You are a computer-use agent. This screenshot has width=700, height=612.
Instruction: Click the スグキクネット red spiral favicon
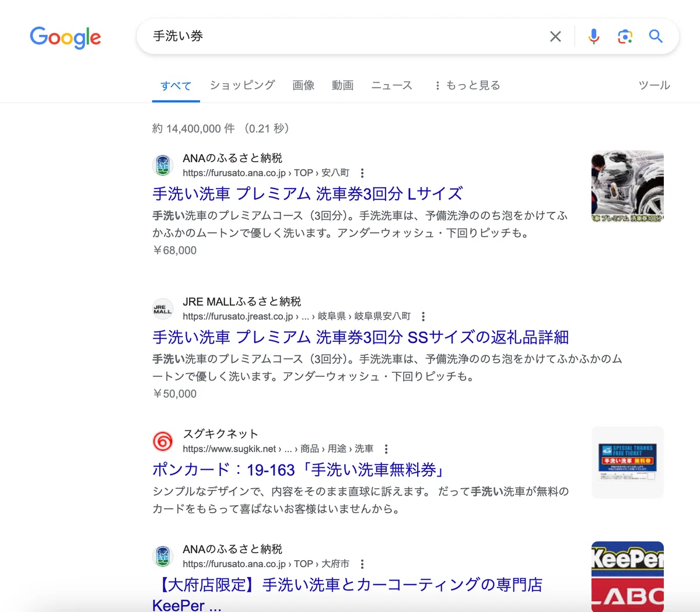[x=163, y=442]
